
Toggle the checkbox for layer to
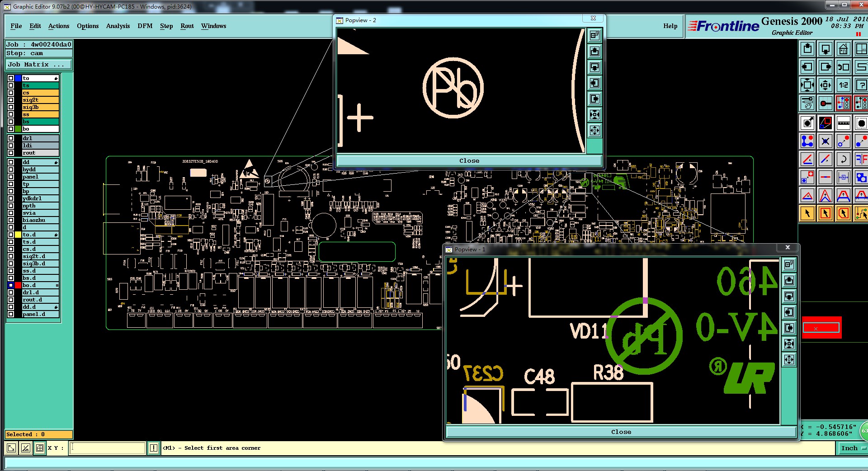point(11,78)
